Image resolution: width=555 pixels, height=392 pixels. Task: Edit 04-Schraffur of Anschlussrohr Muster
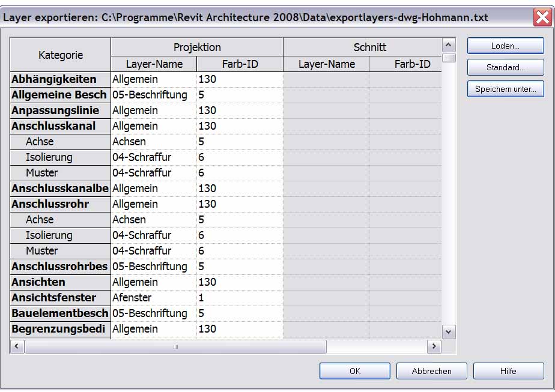click(154, 251)
